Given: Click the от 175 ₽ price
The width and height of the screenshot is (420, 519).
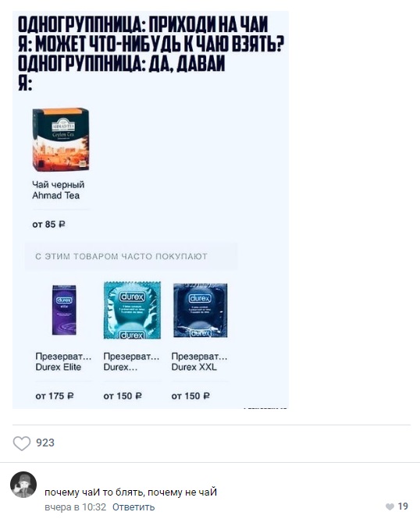Looking at the screenshot, I should (x=55, y=396).
